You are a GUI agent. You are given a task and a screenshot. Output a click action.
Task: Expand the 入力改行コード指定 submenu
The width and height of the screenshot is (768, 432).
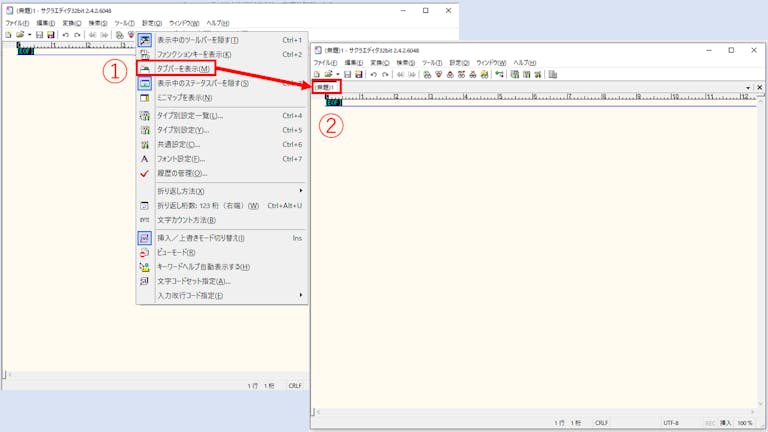[222, 296]
